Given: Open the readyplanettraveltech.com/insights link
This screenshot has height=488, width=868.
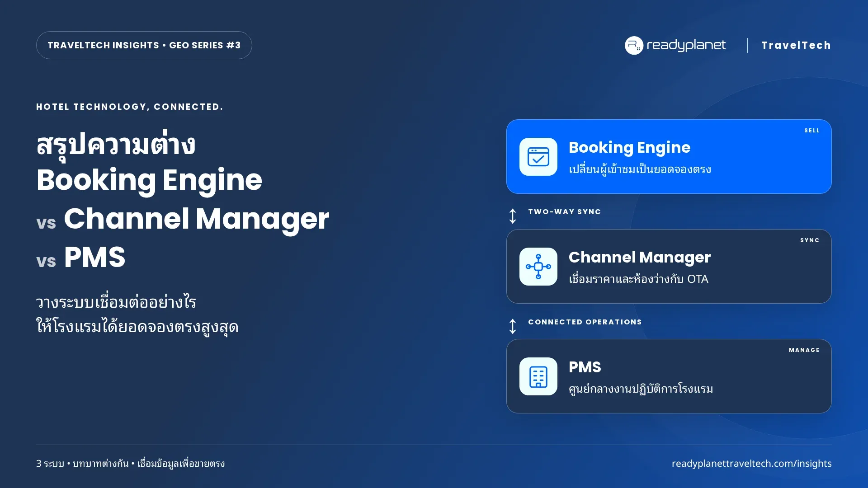Looking at the screenshot, I should (751, 464).
